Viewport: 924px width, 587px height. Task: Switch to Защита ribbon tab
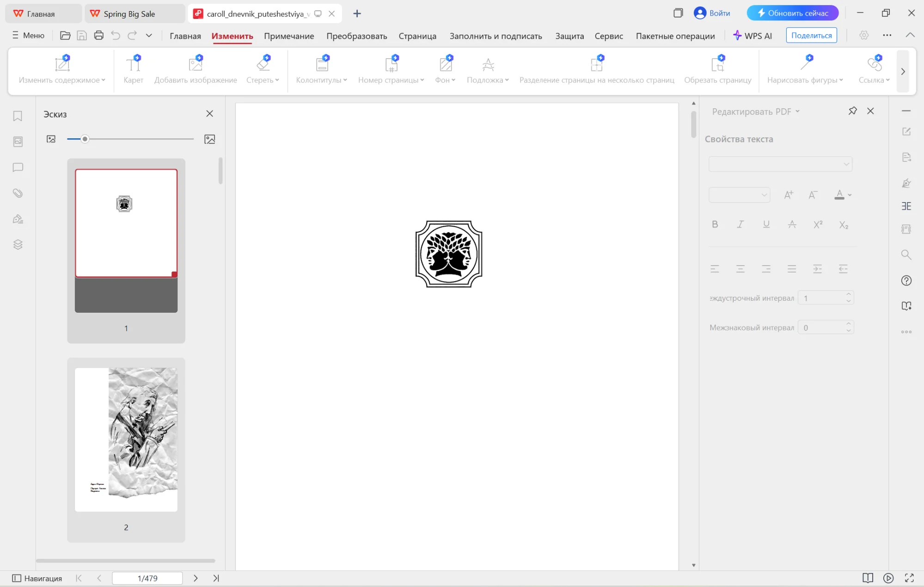point(569,36)
